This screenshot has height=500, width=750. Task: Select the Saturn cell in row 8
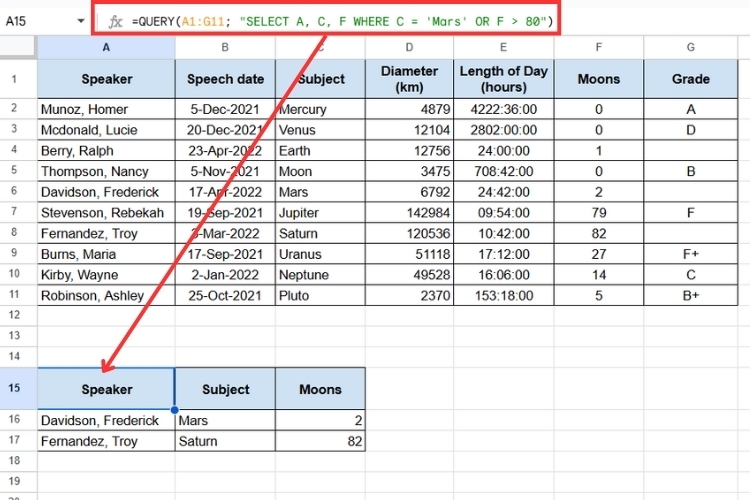(320, 233)
